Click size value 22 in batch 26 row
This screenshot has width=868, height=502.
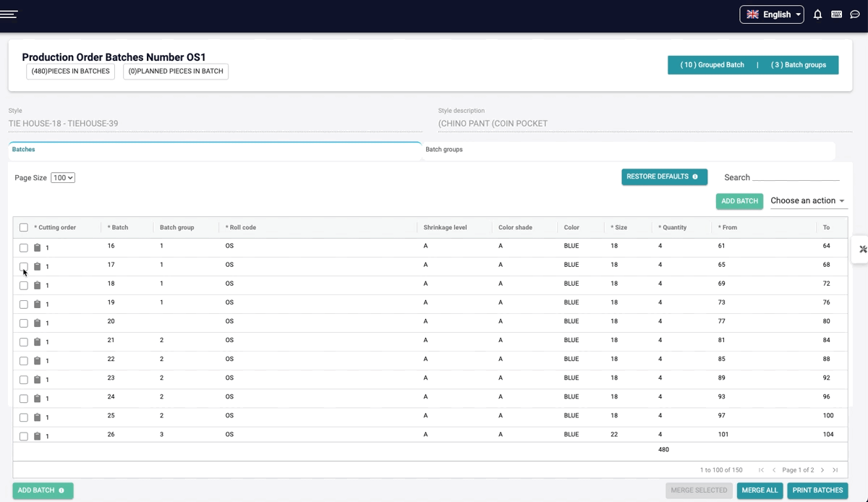[614, 435]
